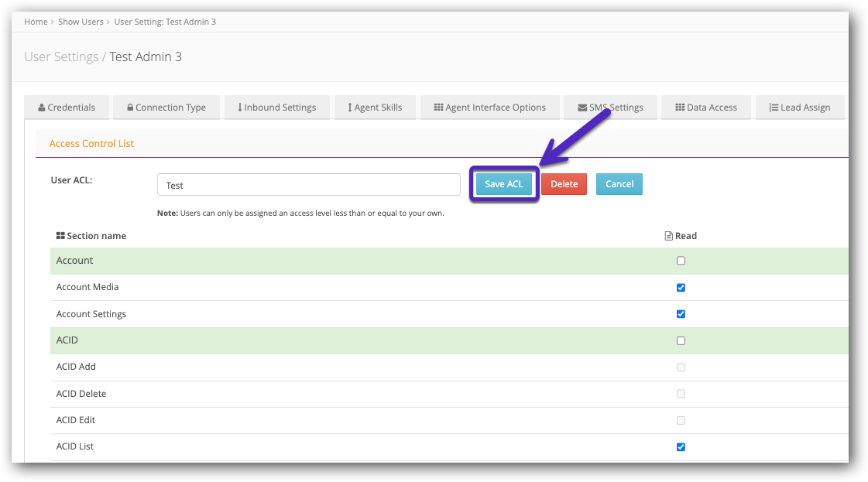Click the Delete button
Screen dimensions: 868x482
coord(564,183)
